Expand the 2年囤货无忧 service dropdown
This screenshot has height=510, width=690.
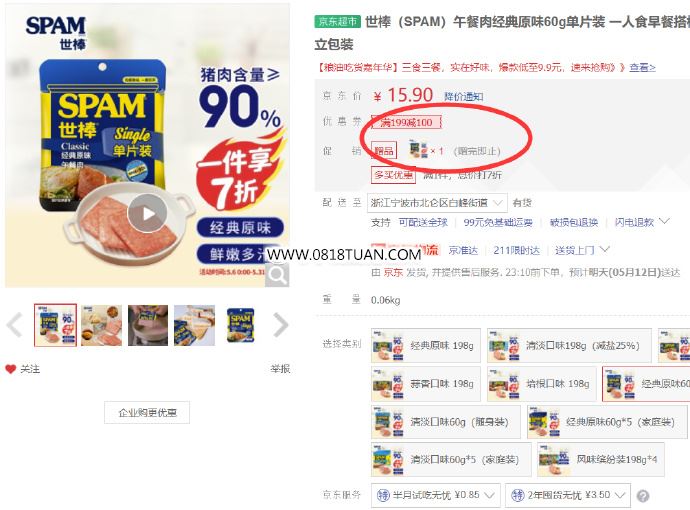coord(568,495)
